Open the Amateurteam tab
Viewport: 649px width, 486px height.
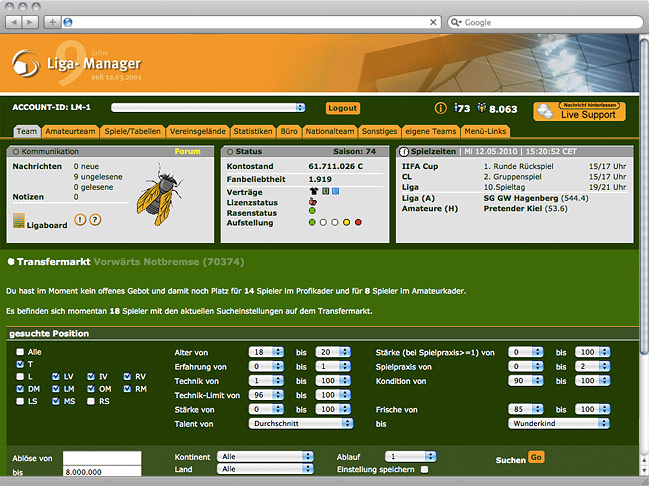pos(70,131)
